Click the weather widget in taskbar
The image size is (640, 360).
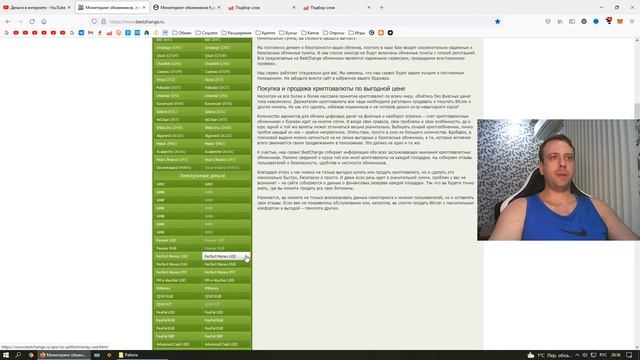point(549,355)
